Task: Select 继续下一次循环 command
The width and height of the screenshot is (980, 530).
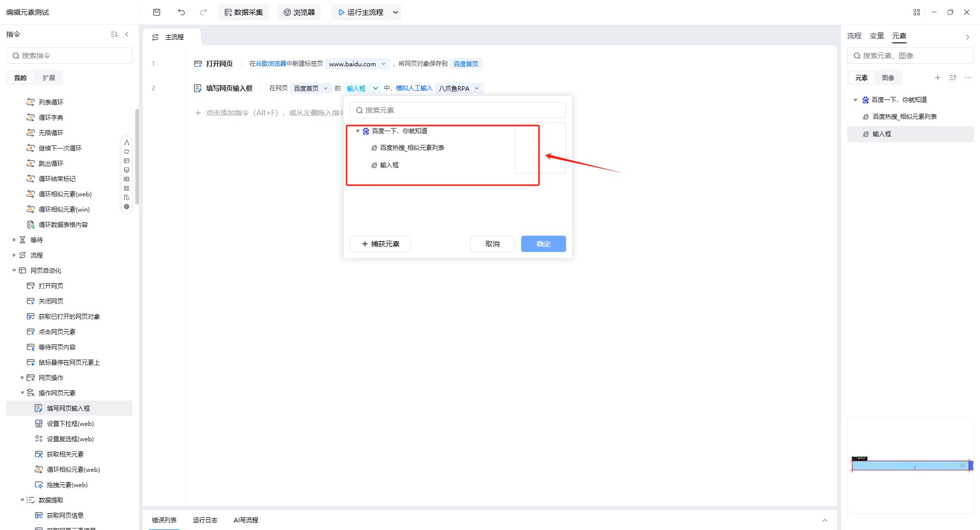Action: click(60, 148)
